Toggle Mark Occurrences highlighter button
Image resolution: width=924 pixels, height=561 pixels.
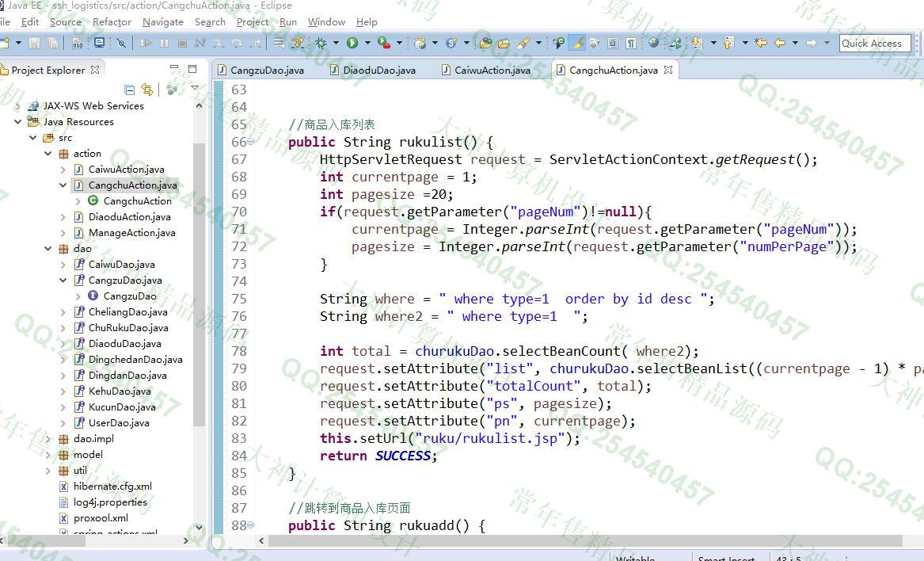click(577, 43)
